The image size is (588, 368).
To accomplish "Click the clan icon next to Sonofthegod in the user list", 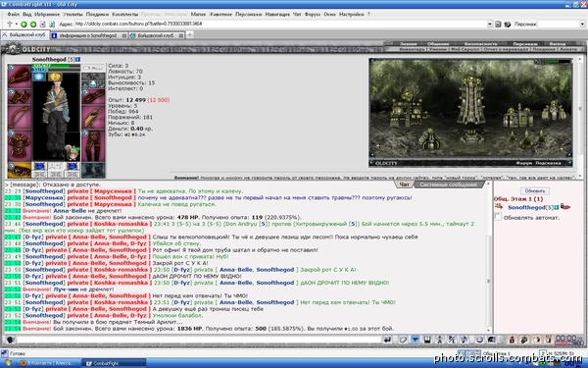I will click(x=499, y=206).
